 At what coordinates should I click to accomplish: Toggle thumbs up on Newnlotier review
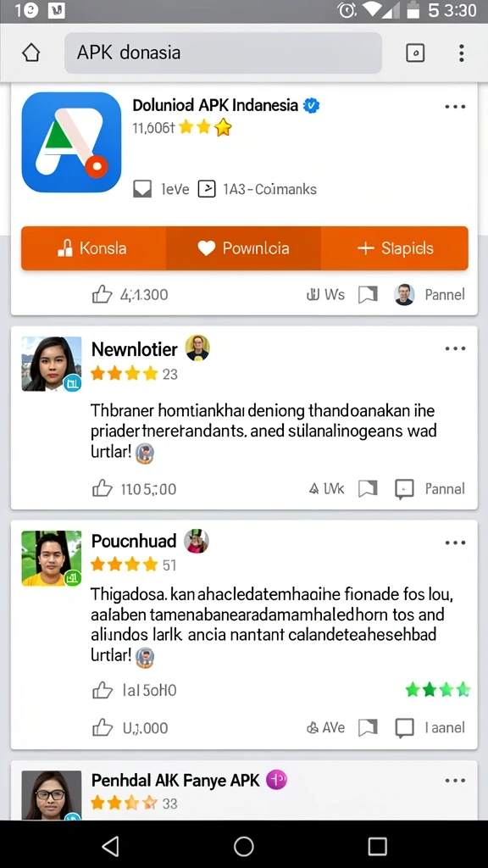(103, 489)
